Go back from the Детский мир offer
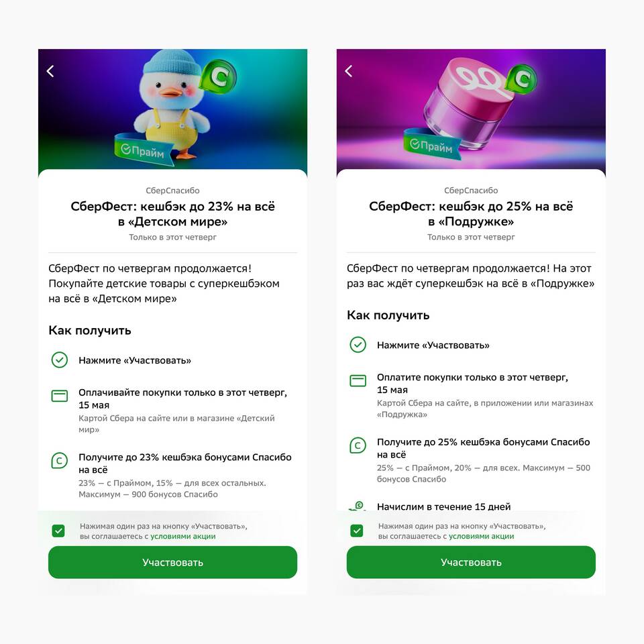The height and width of the screenshot is (644, 644). pos(50,71)
